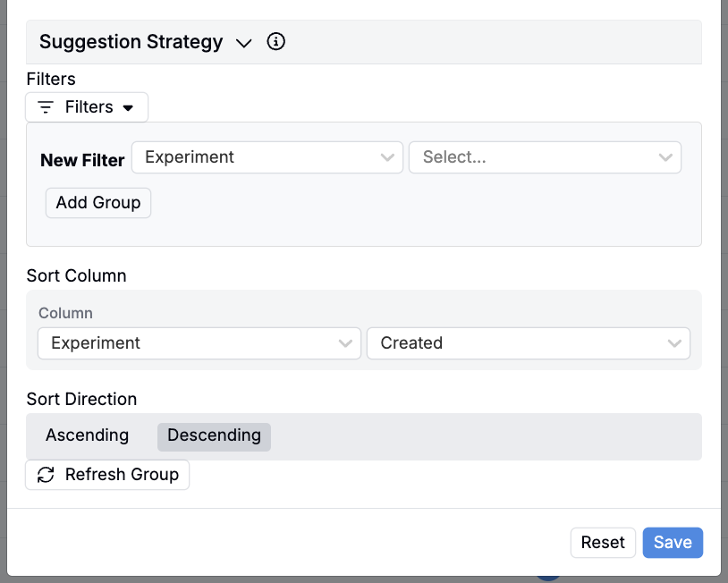This screenshot has width=728, height=583.
Task: Open the Filters caret arrow
Action: pos(128,108)
